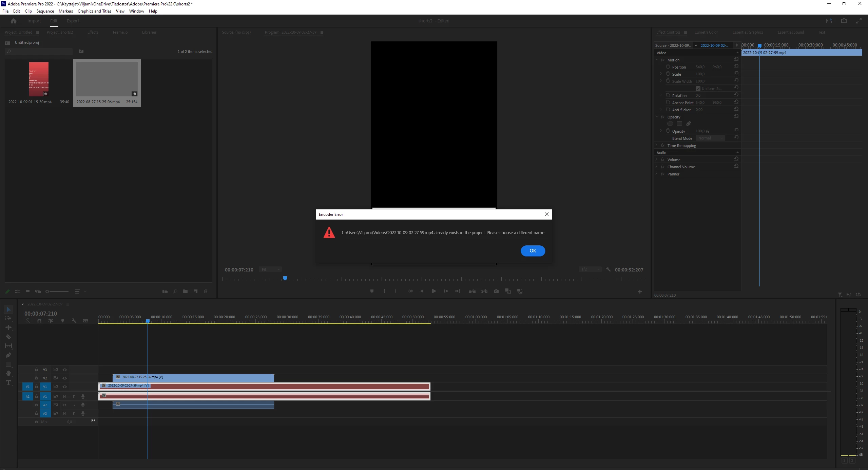Expand the Time Remapping effect
Screen dimensions: 868x470
657,145
